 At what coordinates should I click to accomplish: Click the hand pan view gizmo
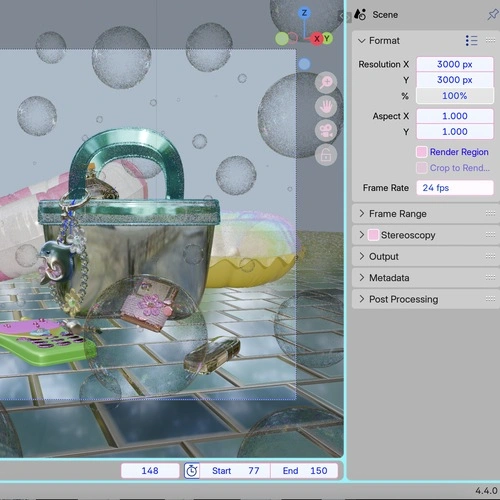click(326, 106)
